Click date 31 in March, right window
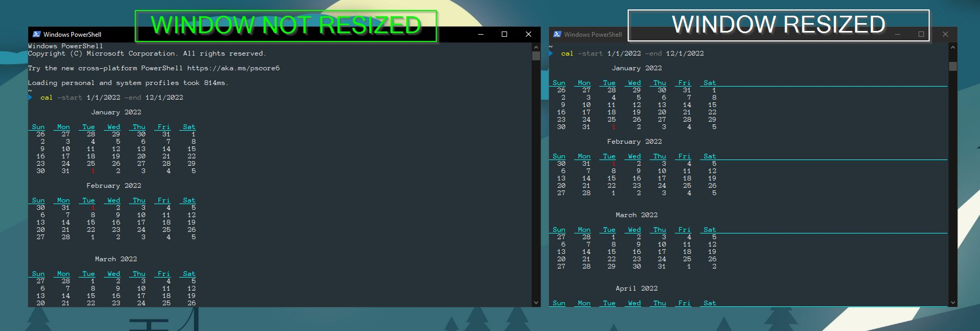The image size is (980, 331). point(662,266)
